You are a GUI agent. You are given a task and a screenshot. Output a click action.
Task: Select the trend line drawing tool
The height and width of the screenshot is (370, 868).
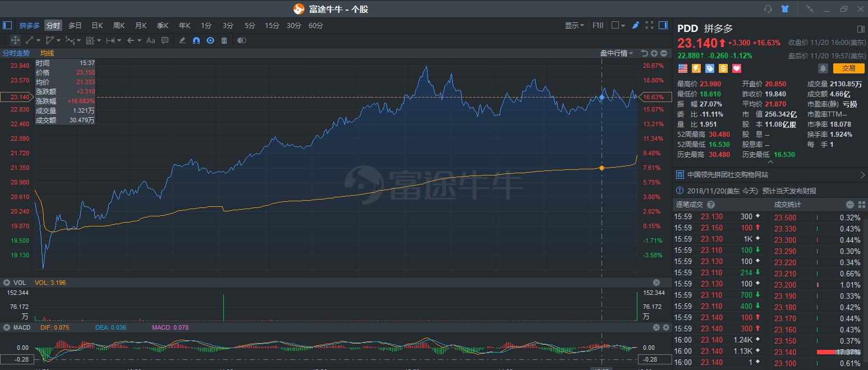[x=30, y=40]
